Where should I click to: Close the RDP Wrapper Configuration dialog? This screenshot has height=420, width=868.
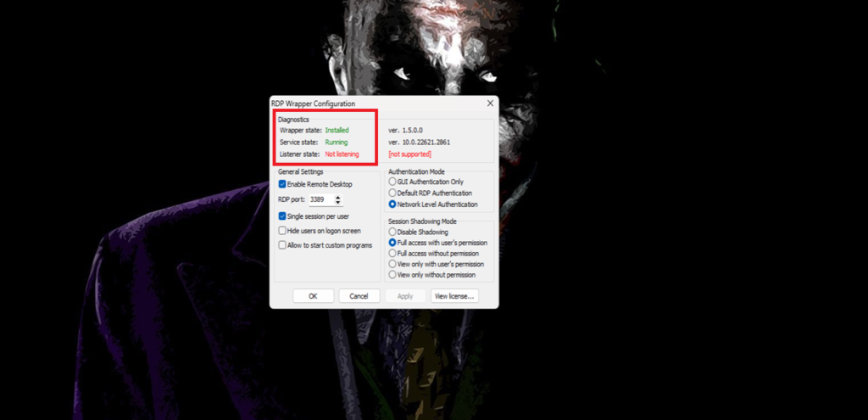490,104
